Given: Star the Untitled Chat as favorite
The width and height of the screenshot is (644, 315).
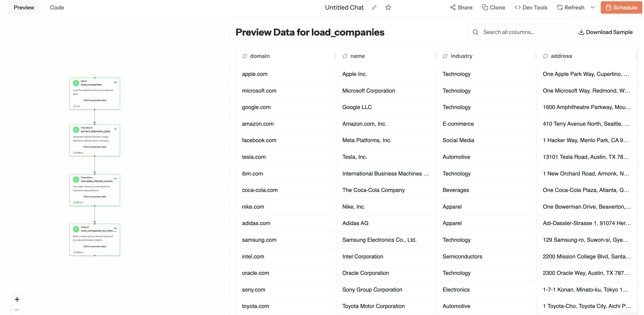Looking at the screenshot, I should (388, 7).
